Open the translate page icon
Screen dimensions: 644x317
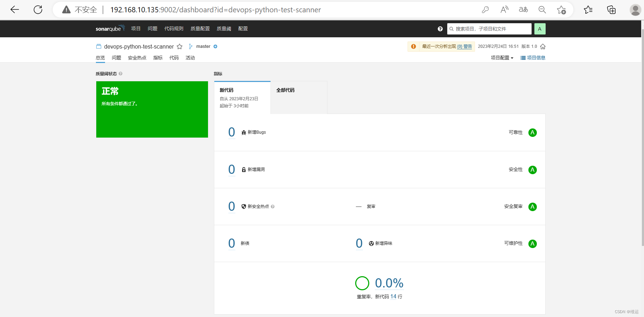[x=523, y=10]
